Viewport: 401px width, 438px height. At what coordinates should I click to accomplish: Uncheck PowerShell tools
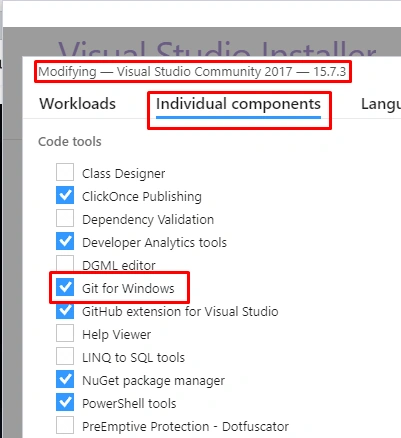(x=65, y=402)
